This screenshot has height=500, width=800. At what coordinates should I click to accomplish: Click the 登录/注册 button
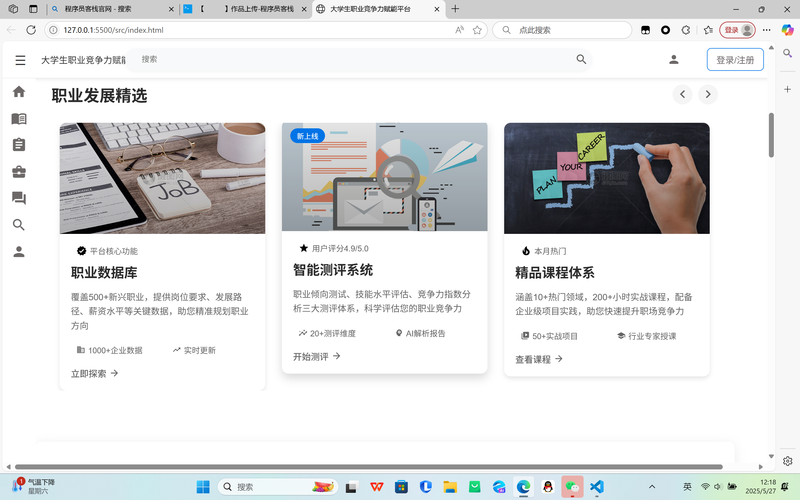pyautogui.click(x=735, y=60)
